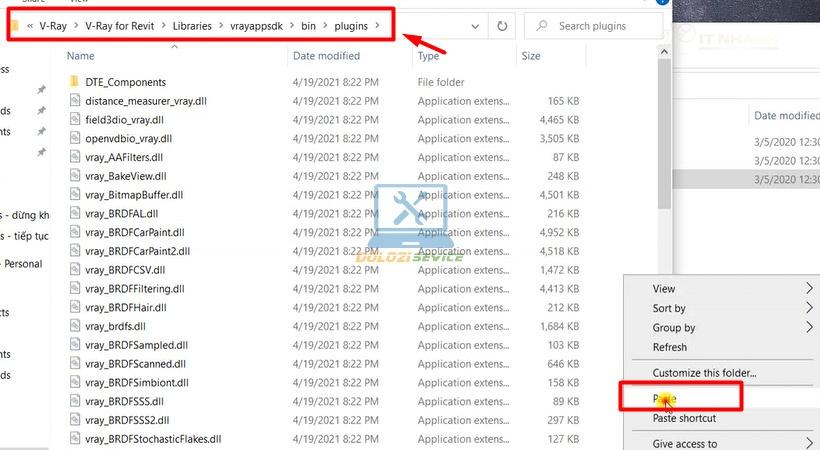Viewport: 820px width, 450px height.
Task: Select vray_BRDFHair.dll file icon
Action: 75,307
